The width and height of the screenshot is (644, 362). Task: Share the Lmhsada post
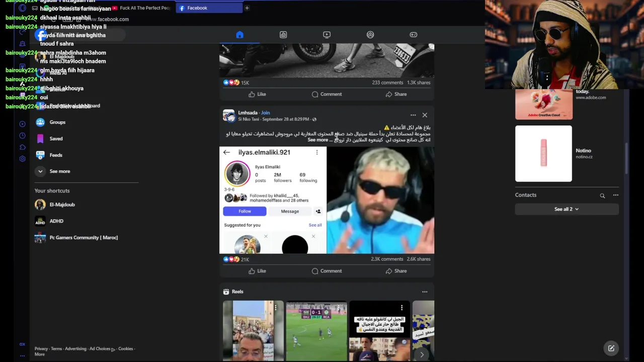click(396, 271)
